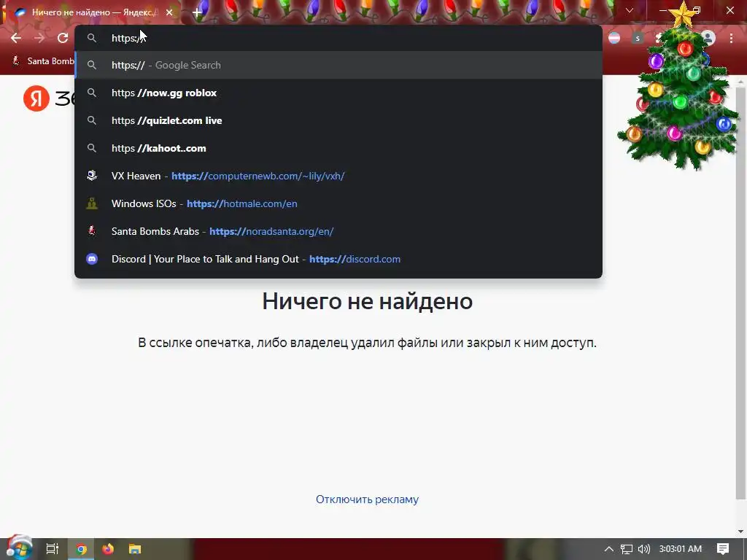Click the volume speaker icon in tray
Screen dimensions: 747x560
coord(644,549)
